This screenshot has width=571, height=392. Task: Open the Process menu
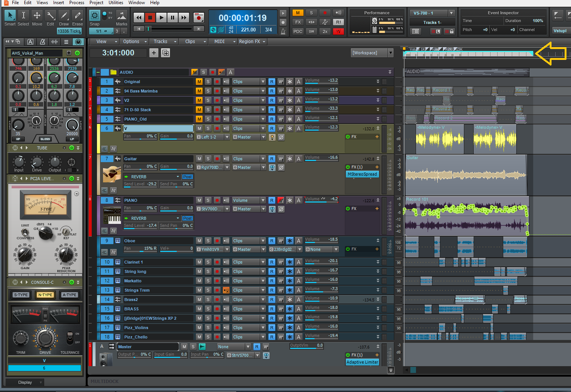(76, 3)
